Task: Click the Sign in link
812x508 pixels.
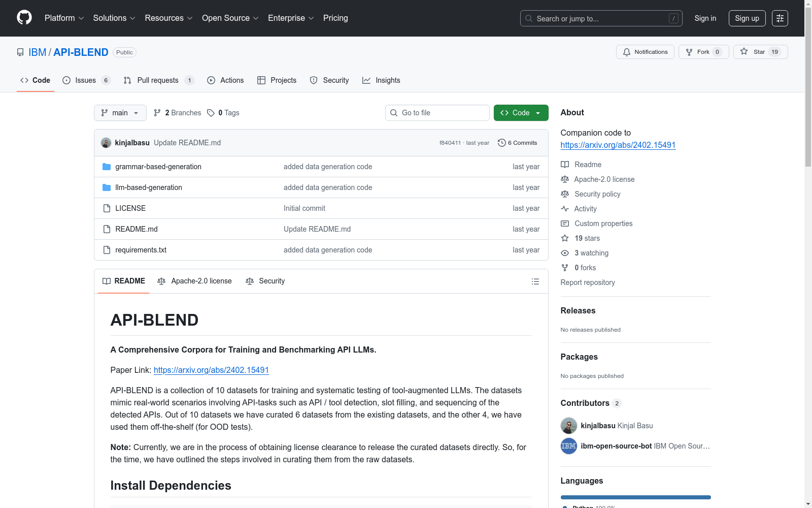Action: 705,18
